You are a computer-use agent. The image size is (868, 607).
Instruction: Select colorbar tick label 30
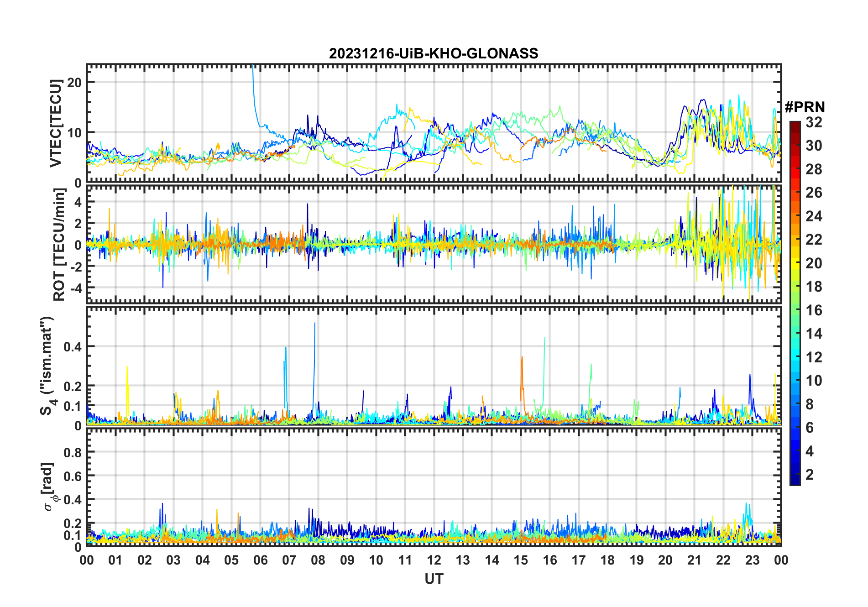tap(814, 146)
